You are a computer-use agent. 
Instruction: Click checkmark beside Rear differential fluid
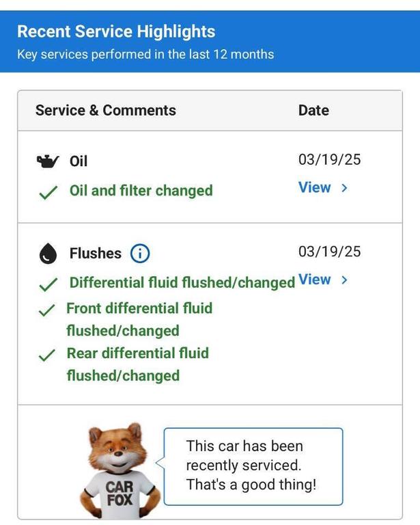[x=47, y=355]
